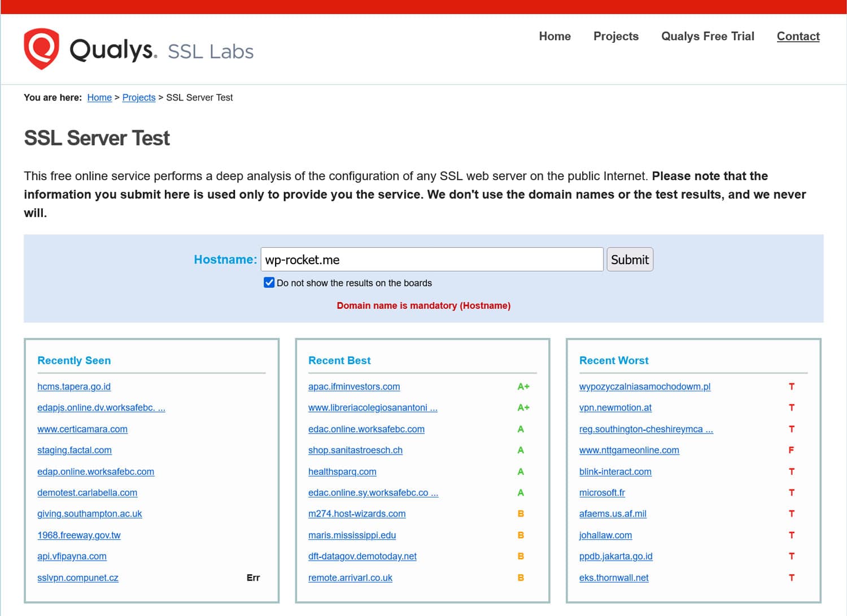Go to Qualys Free Trial page

coord(707,36)
